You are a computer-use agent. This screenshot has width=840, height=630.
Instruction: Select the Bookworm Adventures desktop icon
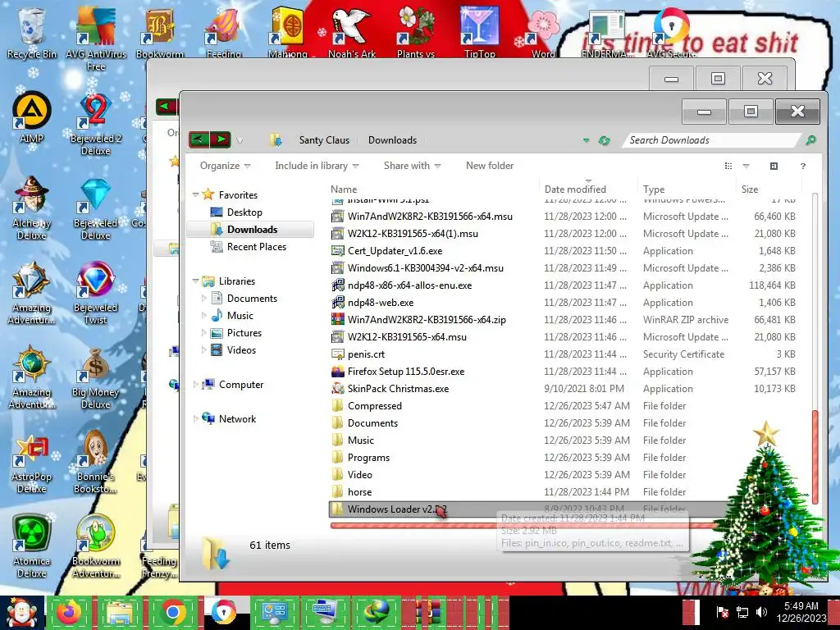pyautogui.click(x=95, y=546)
